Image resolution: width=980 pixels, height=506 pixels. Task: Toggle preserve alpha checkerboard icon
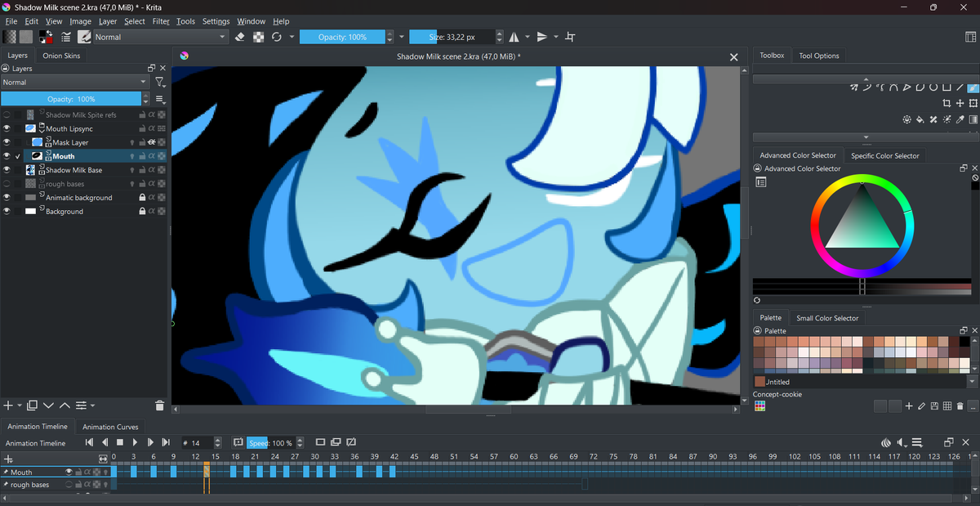[x=259, y=37]
